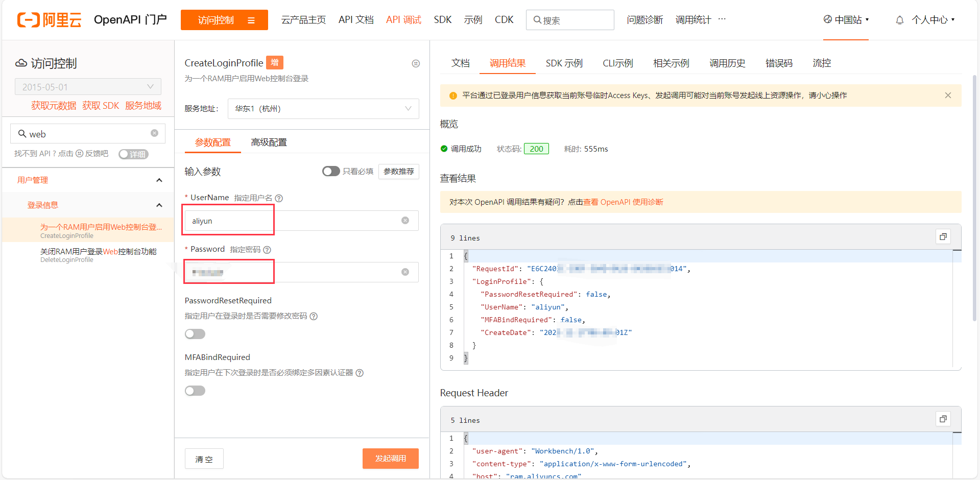Click the feedback smiley icon beside CreateLoginProfile
The image size is (980, 480).
[x=416, y=63]
